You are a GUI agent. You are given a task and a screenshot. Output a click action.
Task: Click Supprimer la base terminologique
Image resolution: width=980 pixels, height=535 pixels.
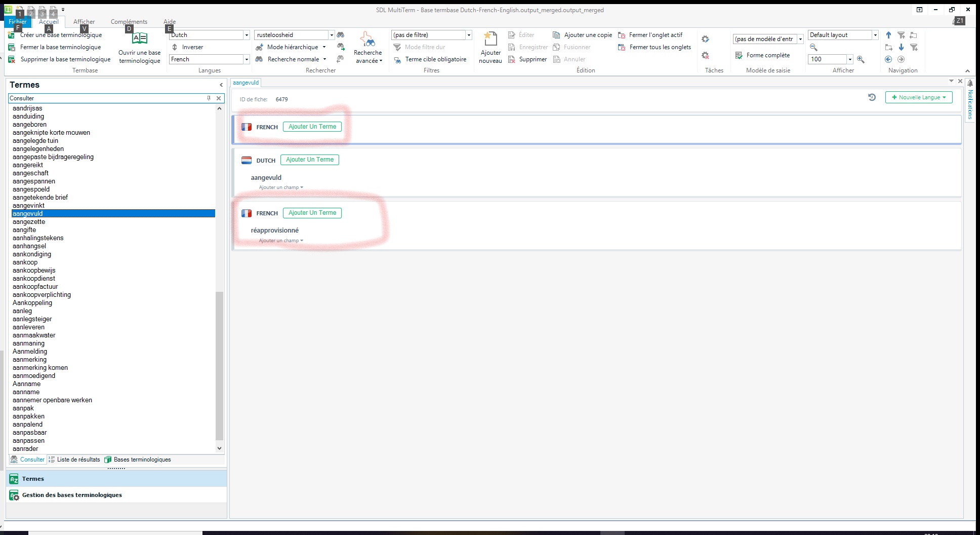(x=65, y=59)
